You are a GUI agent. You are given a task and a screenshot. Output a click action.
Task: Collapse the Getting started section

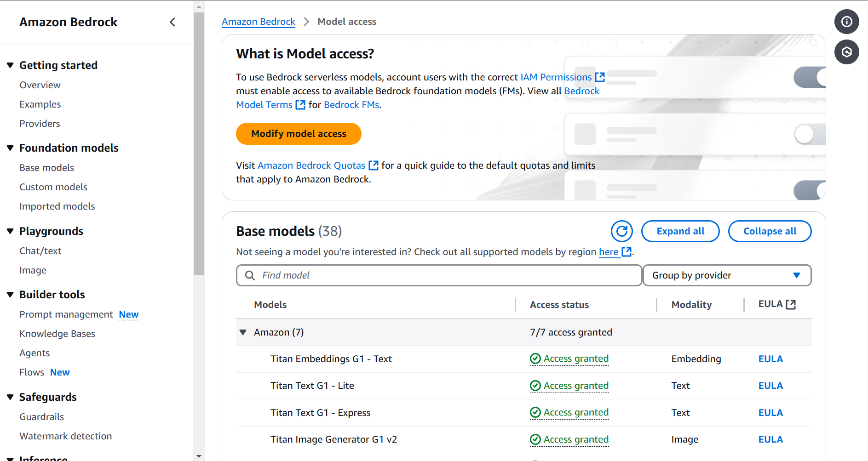pyautogui.click(x=10, y=65)
